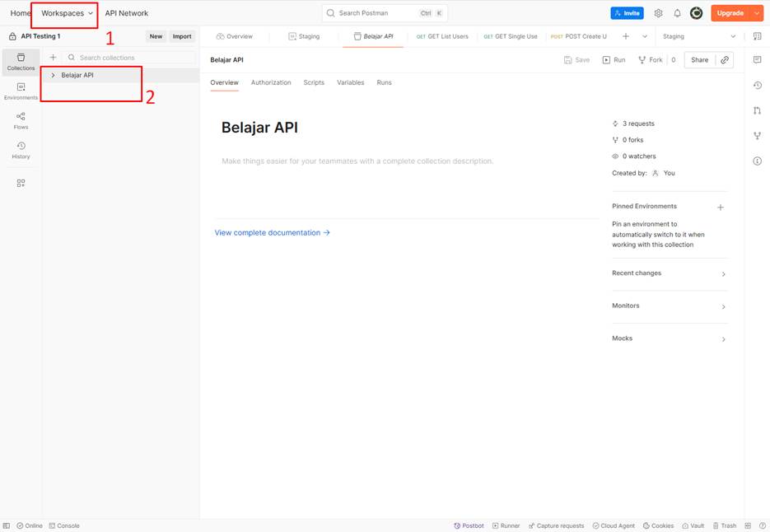Screen dimensions: 770x532
Task: Open the Staging environment selector dropdown
Action: (x=699, y=36)
